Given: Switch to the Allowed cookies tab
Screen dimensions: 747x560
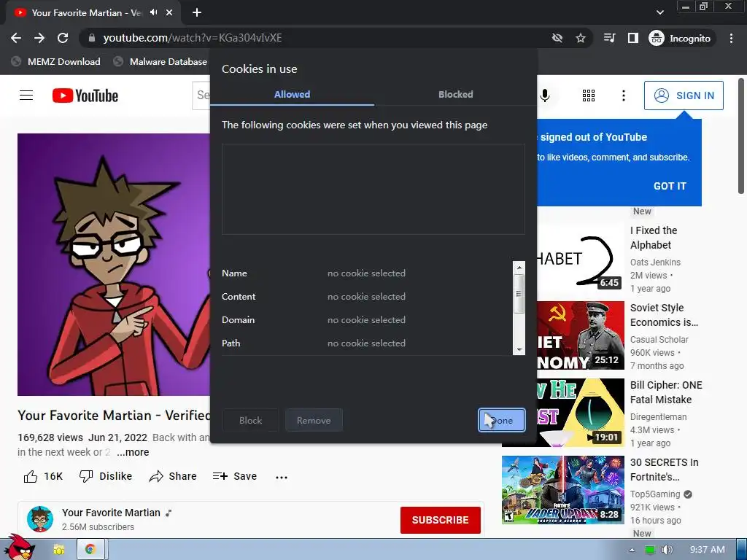Looking at the screenshot, I should click(292, 94).
